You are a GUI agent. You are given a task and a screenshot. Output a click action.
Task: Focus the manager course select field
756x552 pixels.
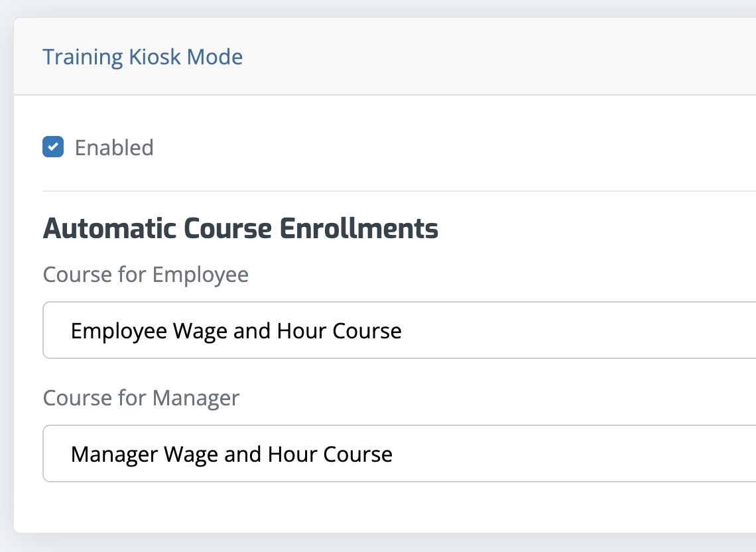(x=531, y=454)
